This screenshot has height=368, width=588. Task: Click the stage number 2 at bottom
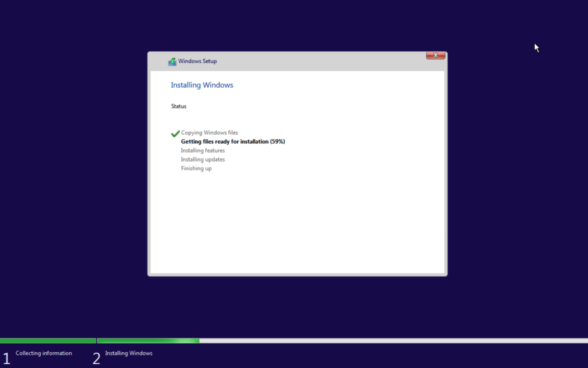[96, 358]
